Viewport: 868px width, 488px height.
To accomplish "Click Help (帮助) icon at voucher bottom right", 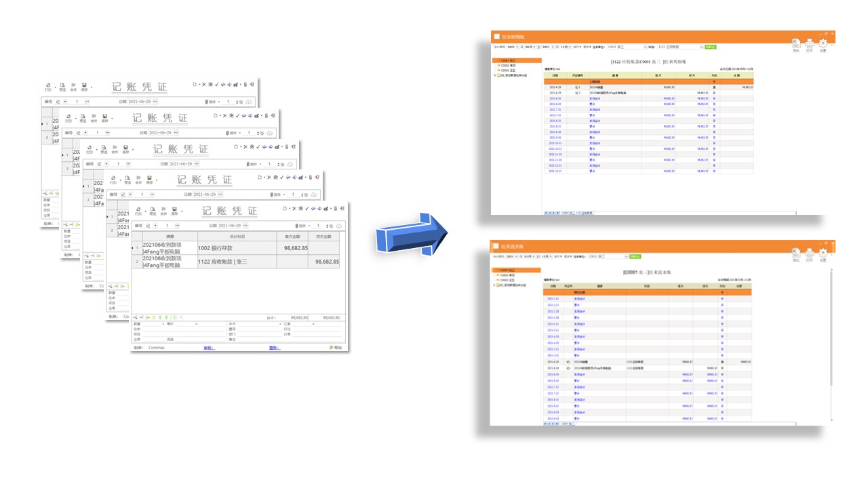I will (x=336, y=348).
